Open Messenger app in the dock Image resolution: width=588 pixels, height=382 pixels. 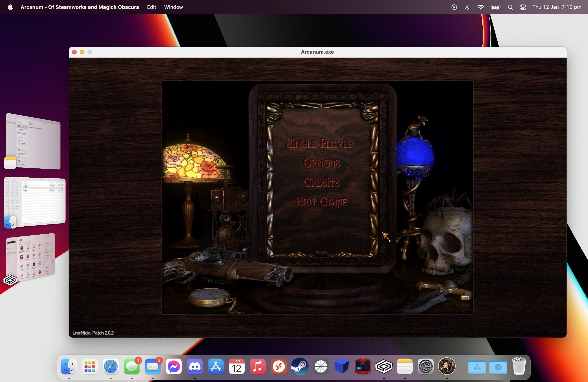click(x=174, y=366)
